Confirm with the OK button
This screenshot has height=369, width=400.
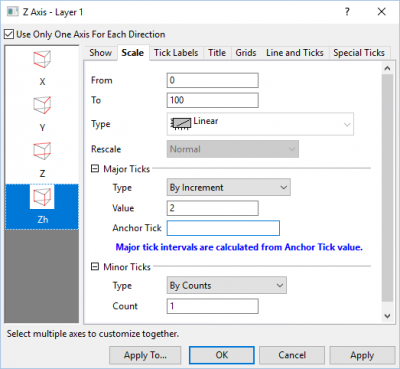(x=222, y=355)
